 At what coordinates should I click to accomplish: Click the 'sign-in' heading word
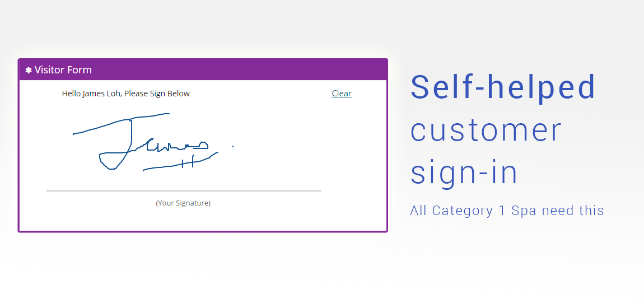click(x=464, y=172)
